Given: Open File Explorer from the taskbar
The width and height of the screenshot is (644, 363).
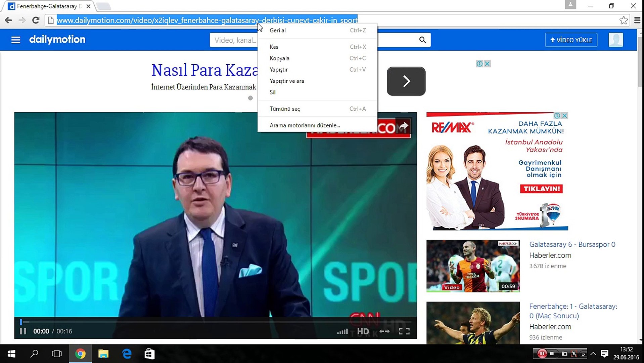Looking at the screenshot, I should pyautogui.click(x=103, y=354).
